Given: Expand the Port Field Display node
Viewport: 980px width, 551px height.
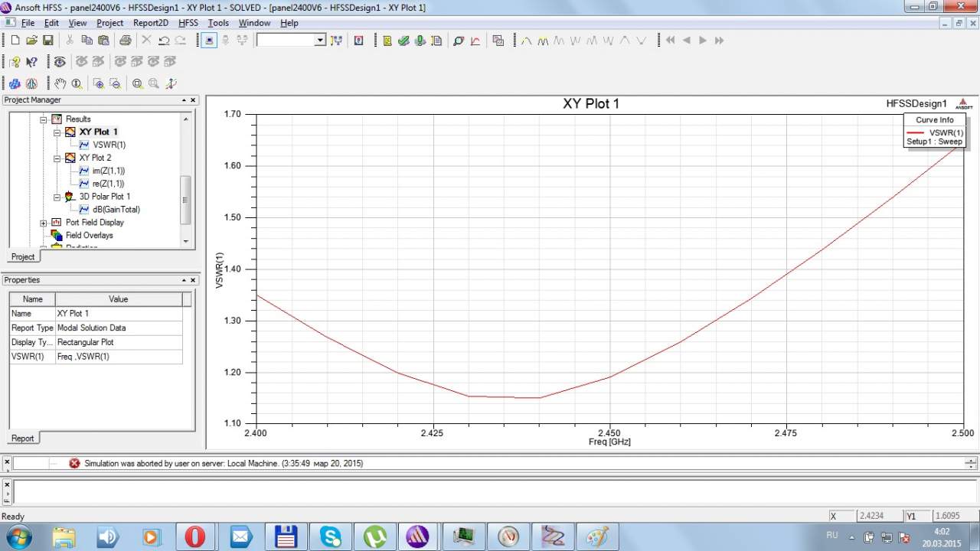Looking at the screenshot, I should coord(44,223).
